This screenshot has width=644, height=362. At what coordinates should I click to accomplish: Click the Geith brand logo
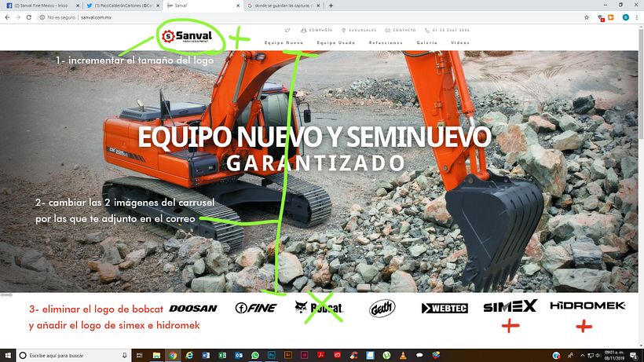(382, 308)
